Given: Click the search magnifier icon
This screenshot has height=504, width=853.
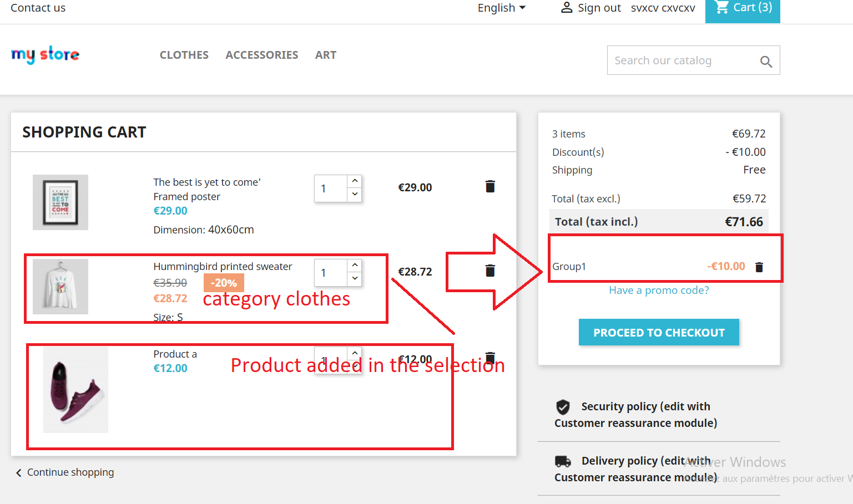Looking at the screenshot, I should [766, 61].
